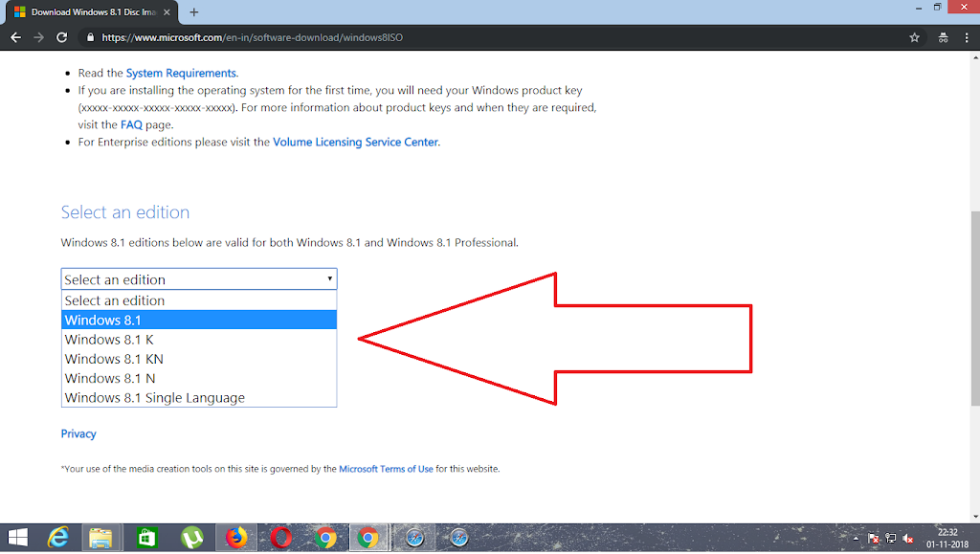Image resolution: width=980 pixels, height=554 pixels.
Task: Visit the Volume Licensing Service Center link
Action: pyautogui.click(x=355, y=142)
